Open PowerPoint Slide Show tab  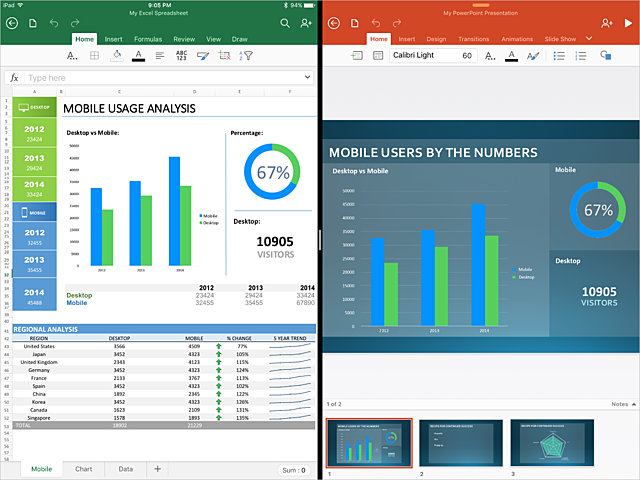560,39
